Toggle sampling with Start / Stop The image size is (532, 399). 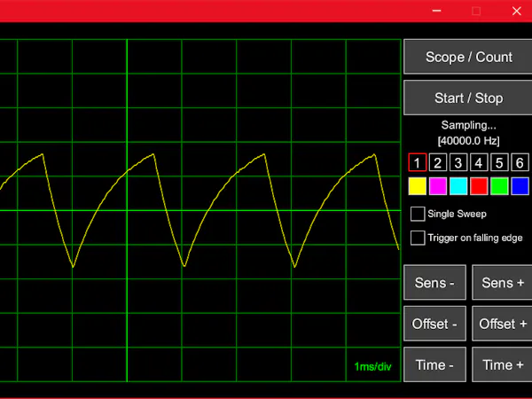tap(468, 98)
